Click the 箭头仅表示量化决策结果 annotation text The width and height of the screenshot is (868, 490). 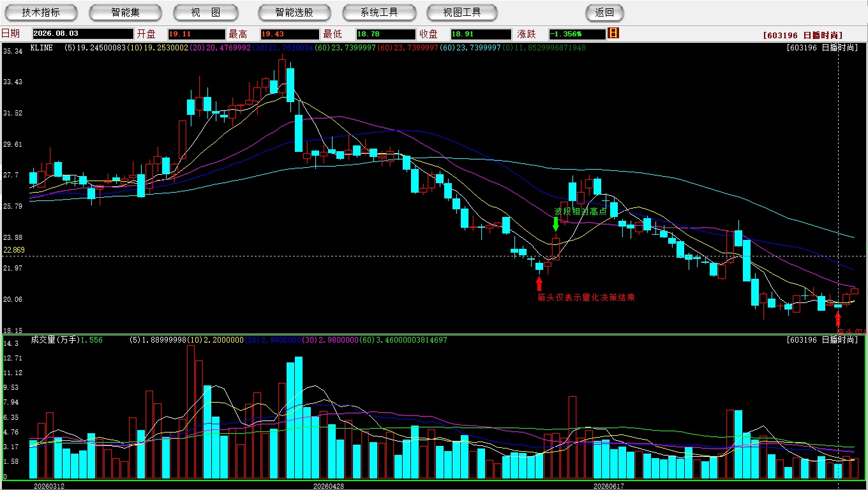[586, 297]
